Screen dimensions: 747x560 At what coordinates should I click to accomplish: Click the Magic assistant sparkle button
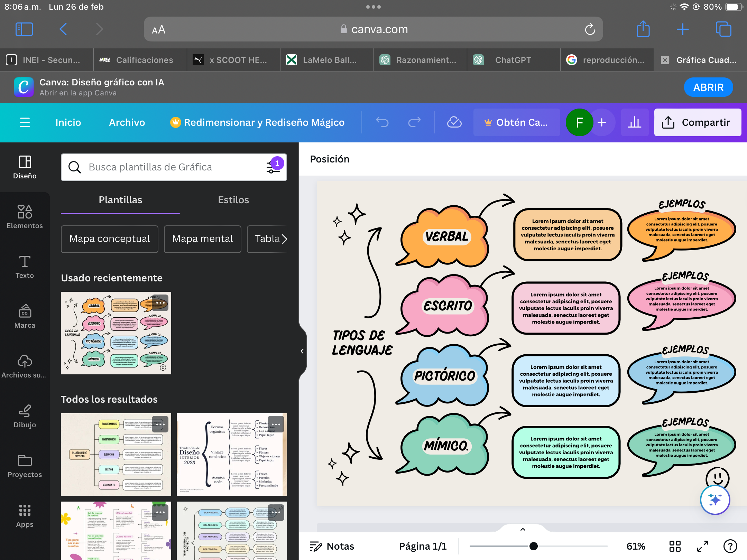714,500
